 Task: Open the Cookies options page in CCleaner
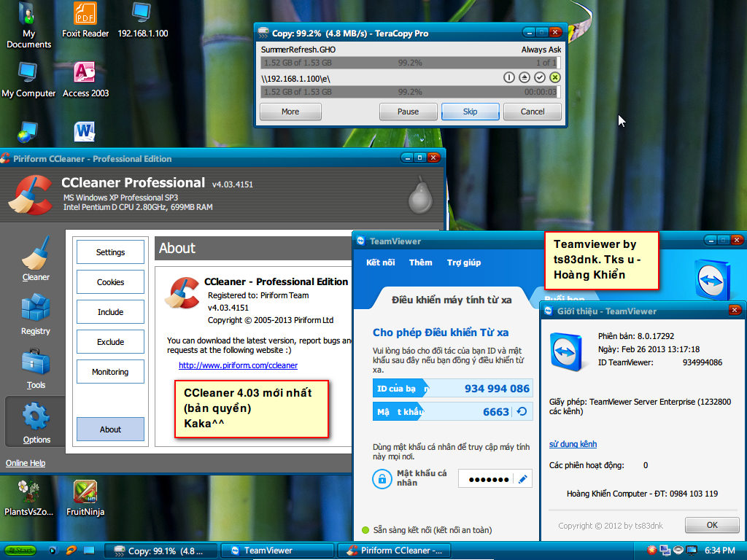point(111,282)
